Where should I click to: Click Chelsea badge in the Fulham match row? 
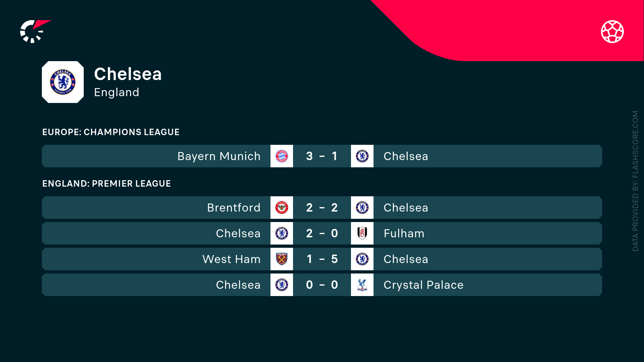tap(282, 233)
